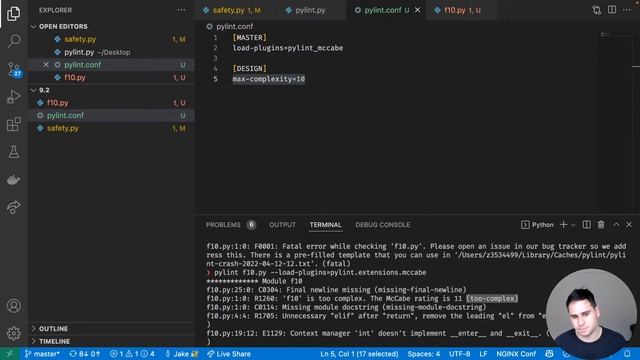Collapse the 9.2 folder section
This screenshot has height=360, width=640.
pyautogui.click(x=44, y=90)
